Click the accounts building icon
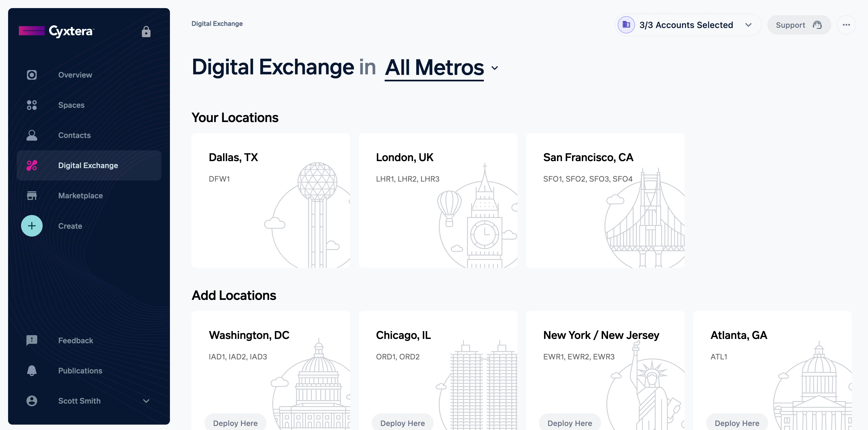Screen dimensions: 868x430 [626, 25]
